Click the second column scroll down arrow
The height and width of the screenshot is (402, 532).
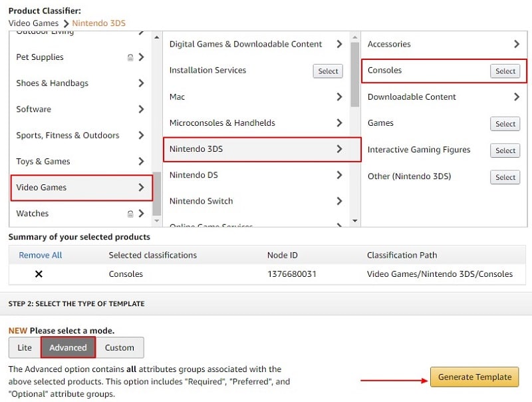(x=355, y=221)
